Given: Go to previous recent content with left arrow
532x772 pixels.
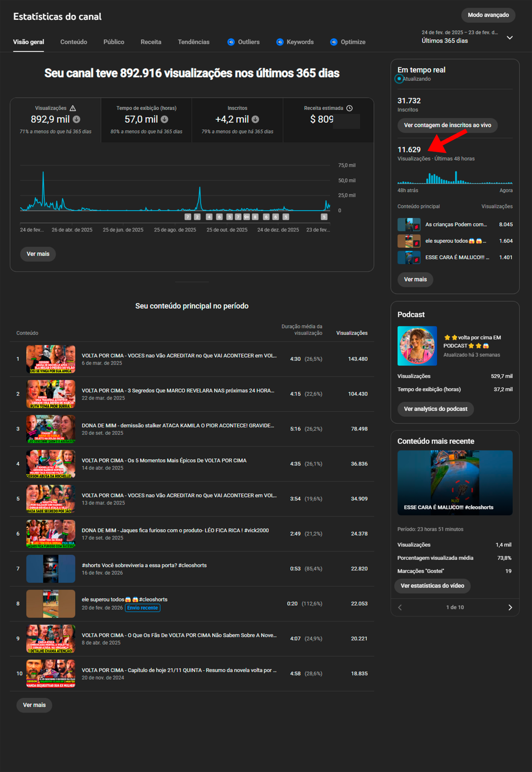Looking at the screenshot, I should [x=400, y=607].
